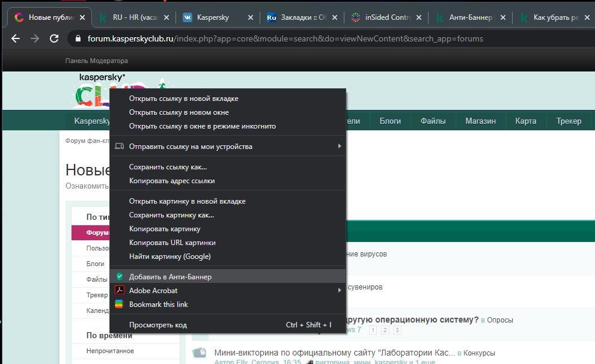Image resolution: width=595 pixels, height=364 pixels.
Task: Open the Магазин navigation item
Action: coord(480,121)
